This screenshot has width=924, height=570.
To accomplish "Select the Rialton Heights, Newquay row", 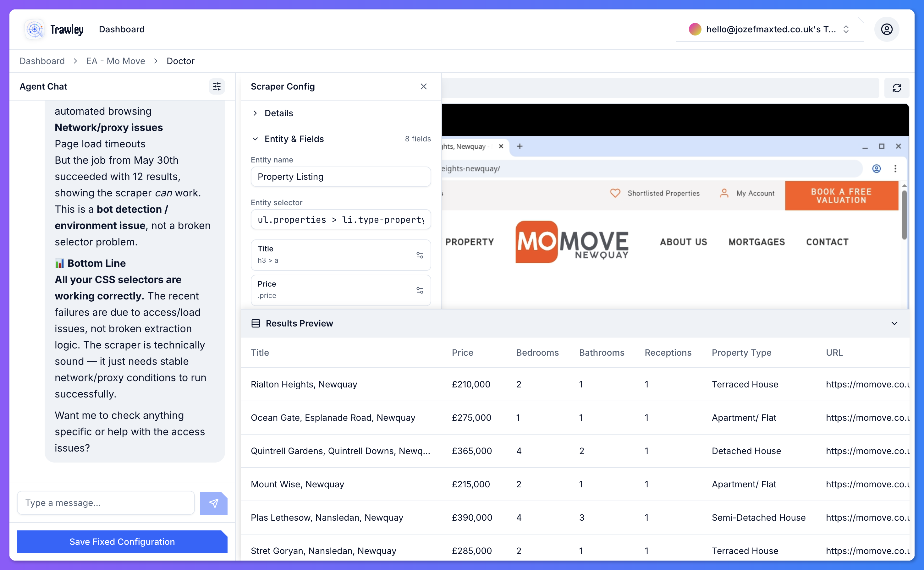I will coord(575,385).
